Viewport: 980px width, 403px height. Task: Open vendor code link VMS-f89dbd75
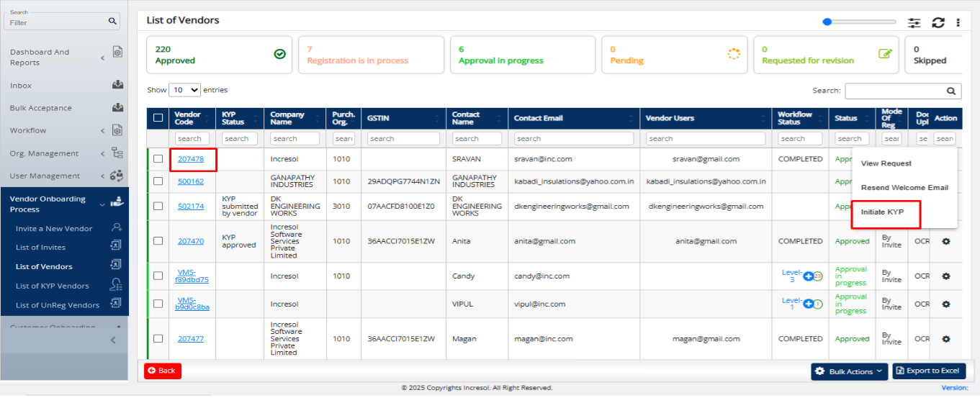tap(192, 276)
